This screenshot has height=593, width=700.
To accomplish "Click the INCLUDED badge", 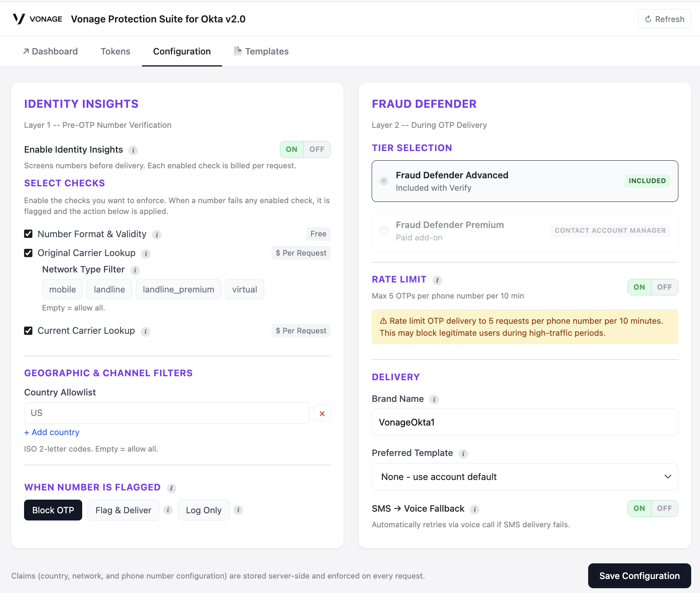I will 647,181.
